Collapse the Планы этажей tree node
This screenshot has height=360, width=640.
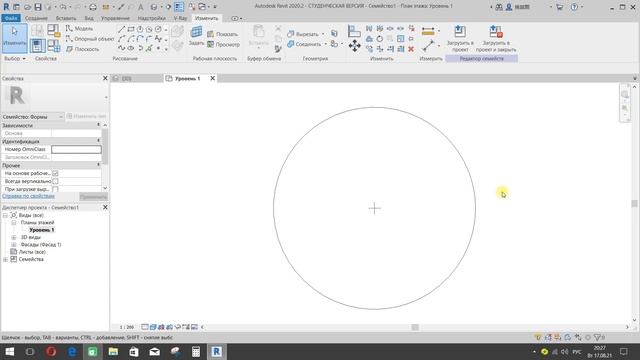point(13,222)
